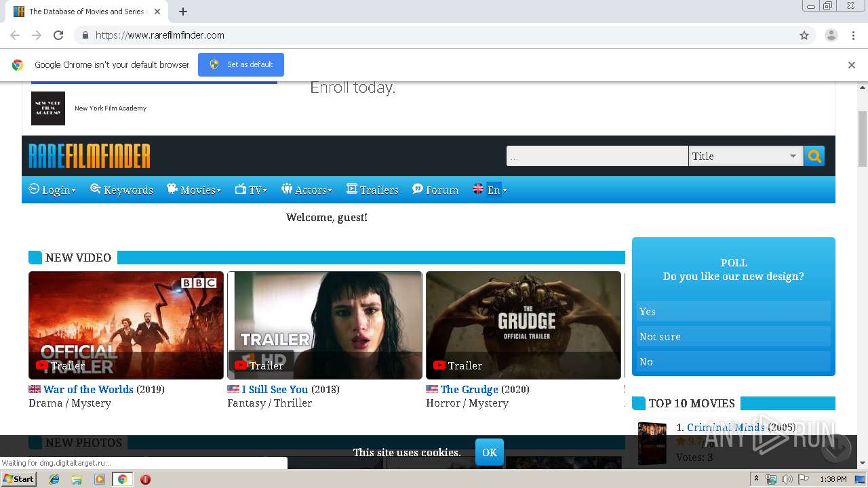Expand the Movies menu
868x488 pixels.
(194, 190)
